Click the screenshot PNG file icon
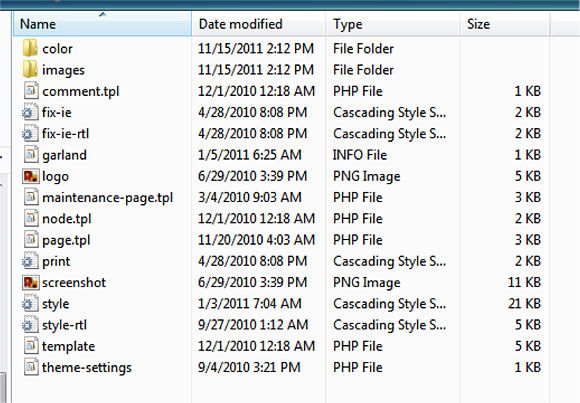This screenshot has height=403, width=580. (x=30, y=282)
